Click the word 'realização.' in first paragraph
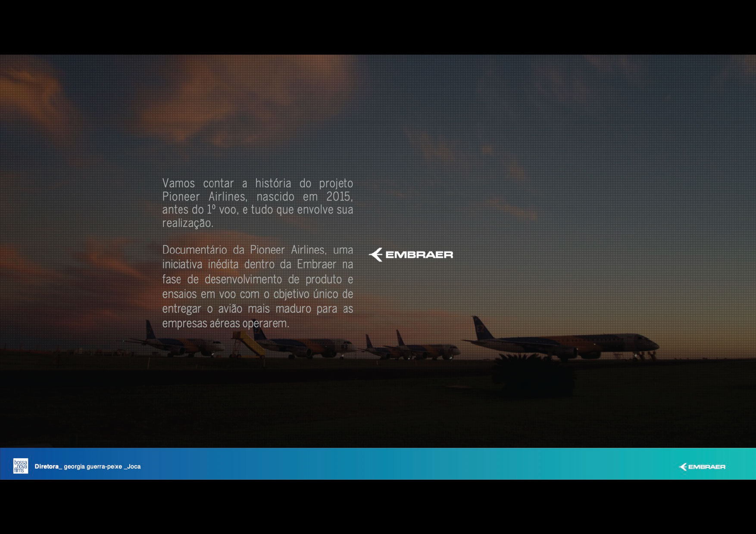756x534 pixels. click(x=187, y=223)
